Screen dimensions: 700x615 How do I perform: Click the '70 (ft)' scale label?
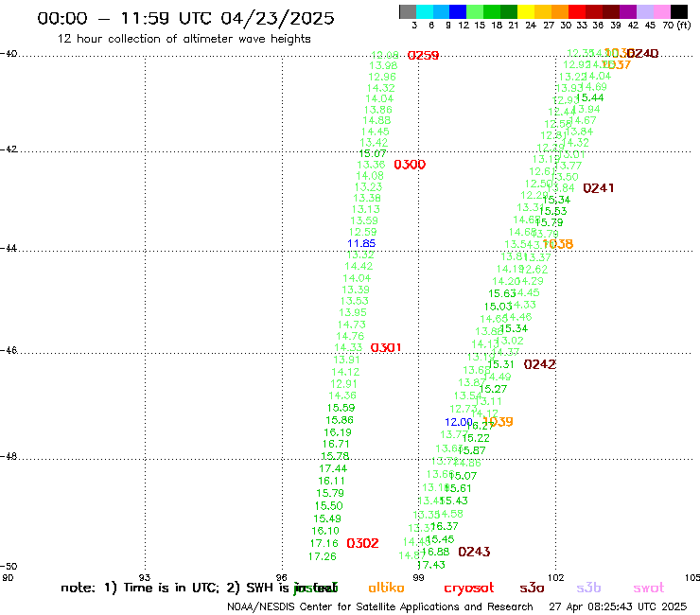coord(676,25)
